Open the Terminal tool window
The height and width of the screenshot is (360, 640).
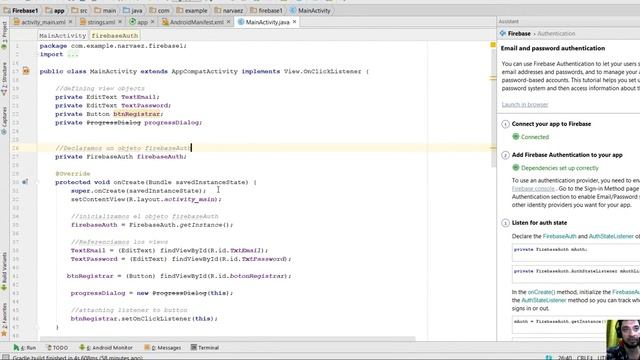pos(205,348)
